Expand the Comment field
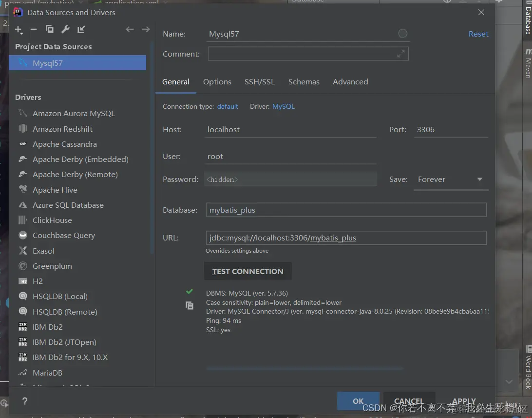 (401, 54)
